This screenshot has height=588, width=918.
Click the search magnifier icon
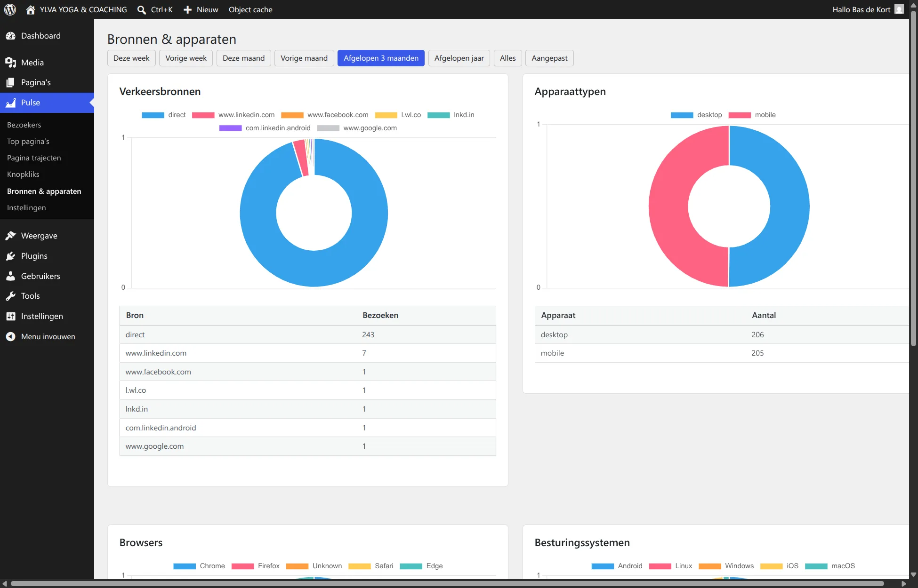[x=141, y=9]
